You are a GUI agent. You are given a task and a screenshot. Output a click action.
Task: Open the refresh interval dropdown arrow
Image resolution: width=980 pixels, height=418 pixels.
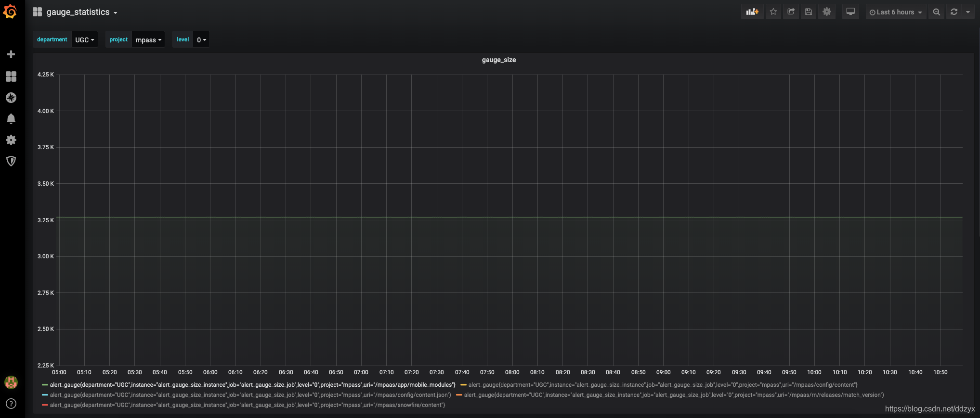tap(968, 12)
